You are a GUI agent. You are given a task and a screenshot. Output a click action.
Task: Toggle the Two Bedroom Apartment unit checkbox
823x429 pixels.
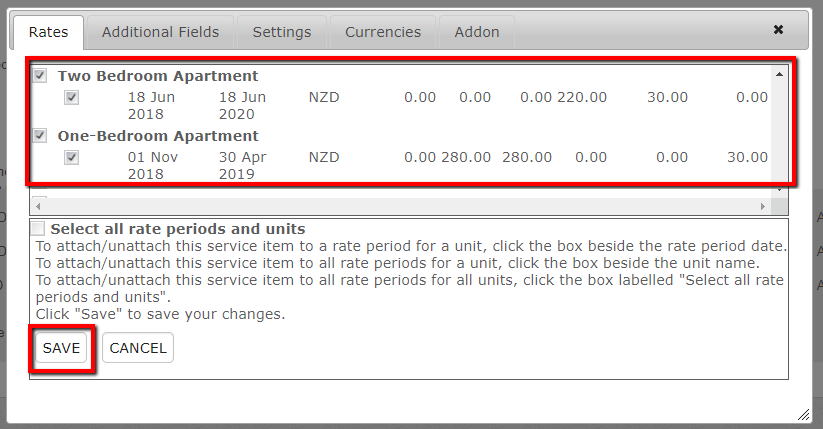pyautogui.click(x=40, y=76)
